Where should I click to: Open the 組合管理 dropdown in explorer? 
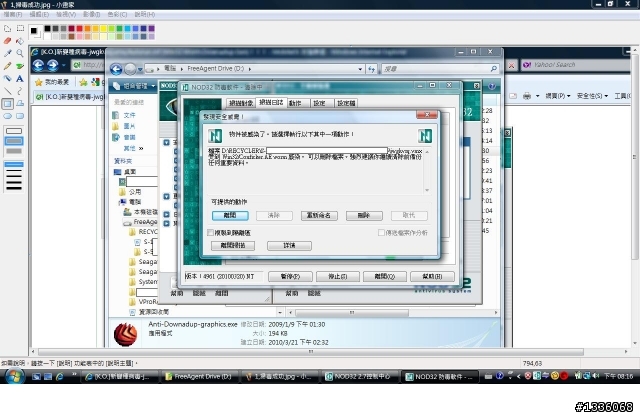tap(134, 86)
